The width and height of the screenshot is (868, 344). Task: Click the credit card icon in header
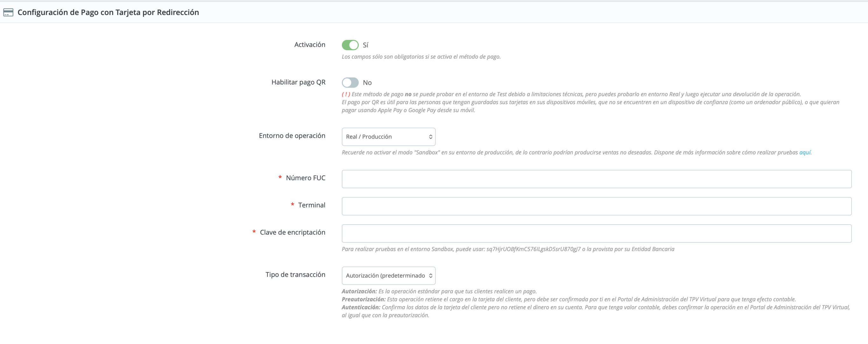pos(8,12)
